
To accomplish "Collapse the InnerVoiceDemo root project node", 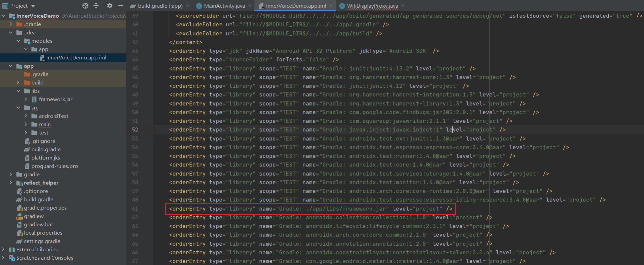I will coord(3,16).
